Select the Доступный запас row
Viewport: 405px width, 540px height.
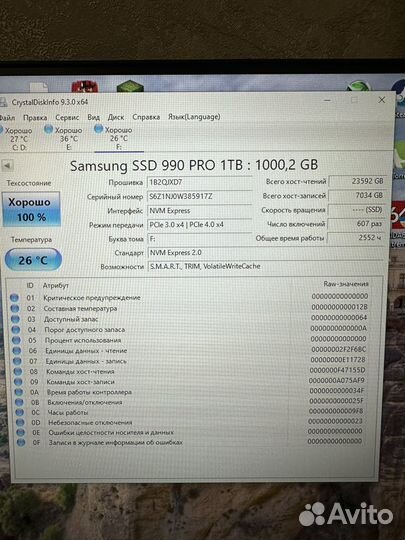(189, 318)
